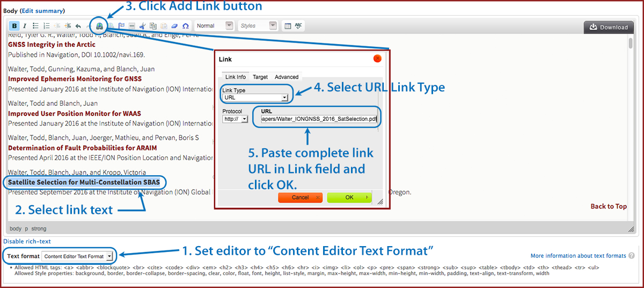Image resolution: width=644 pixels, height=288 pixels.
Task: Click the scissors cut icon
Action: pyautogui.click(x=142, y=26)
